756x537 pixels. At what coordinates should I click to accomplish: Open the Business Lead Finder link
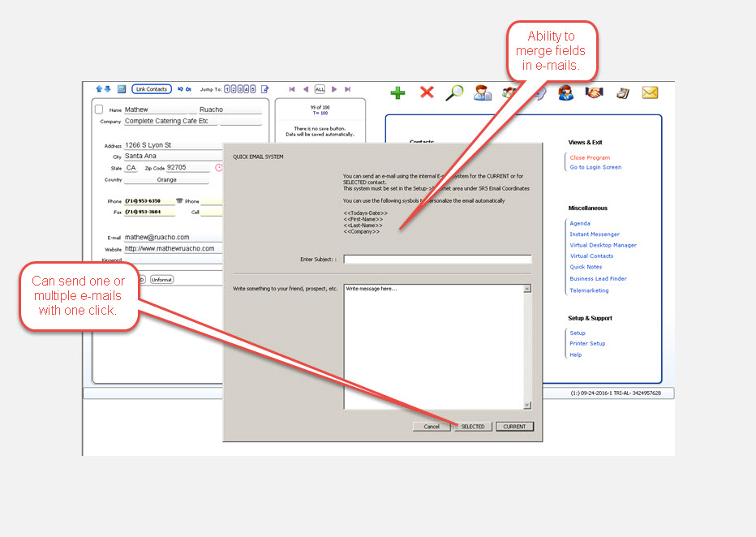pos(598,279)
